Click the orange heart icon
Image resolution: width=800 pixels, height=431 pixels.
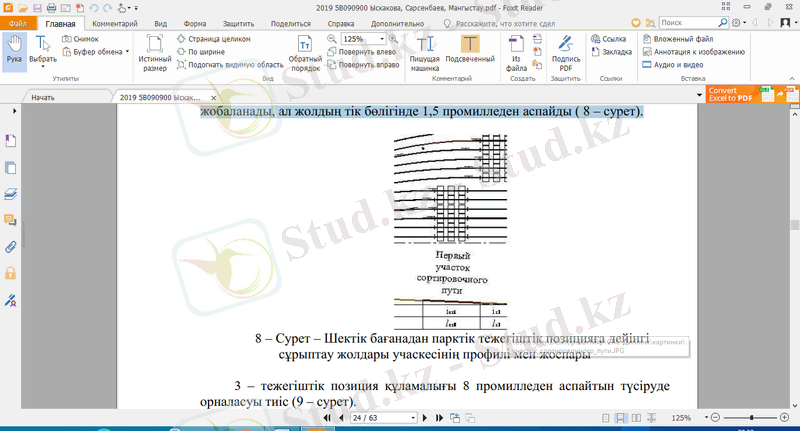click(x=636, y=23)
